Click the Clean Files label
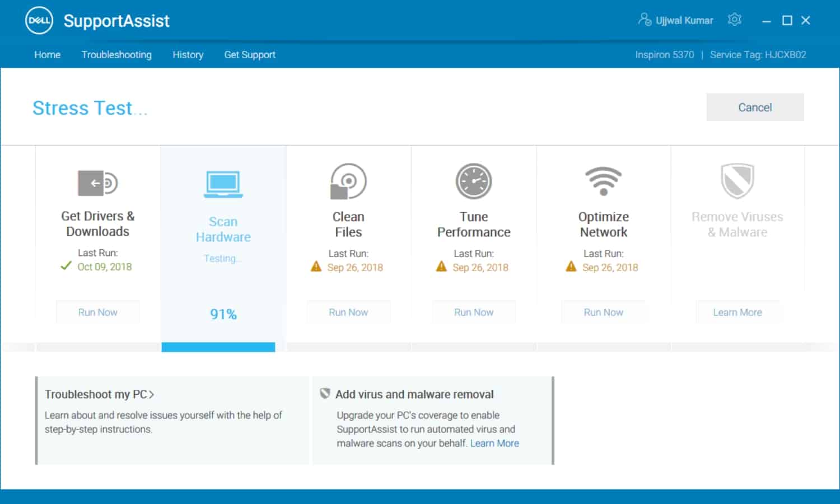The image size is (840, 504). tap(348, 224)
